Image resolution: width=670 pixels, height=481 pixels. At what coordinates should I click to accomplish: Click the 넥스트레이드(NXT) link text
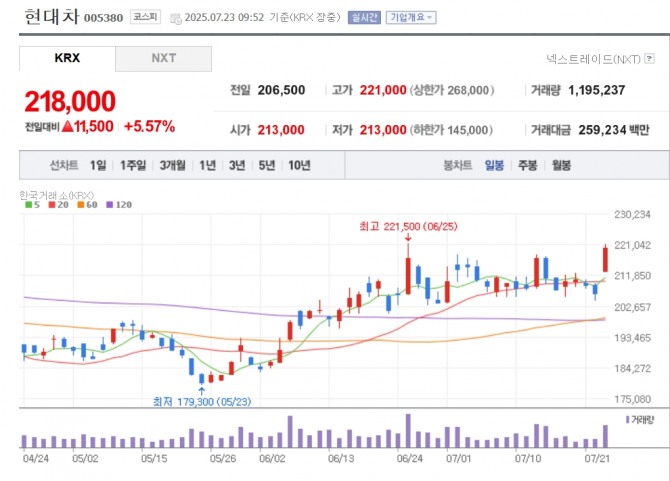click(594, 59)
